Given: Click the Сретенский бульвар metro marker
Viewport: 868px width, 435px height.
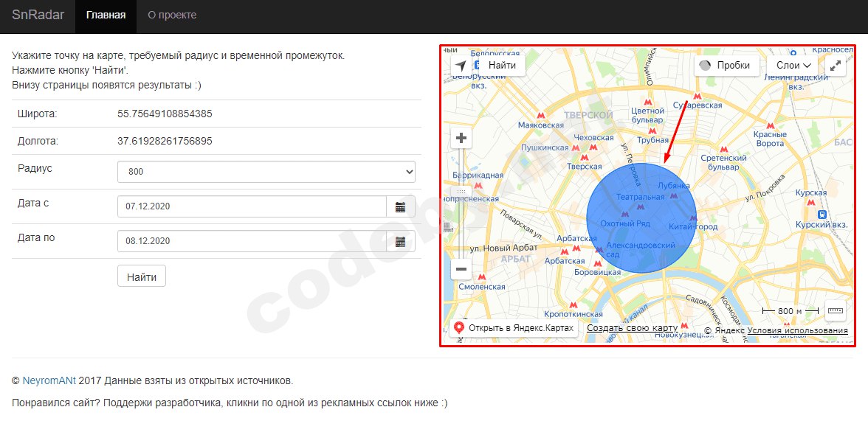Looking at the screenshot, I should 723,149.
